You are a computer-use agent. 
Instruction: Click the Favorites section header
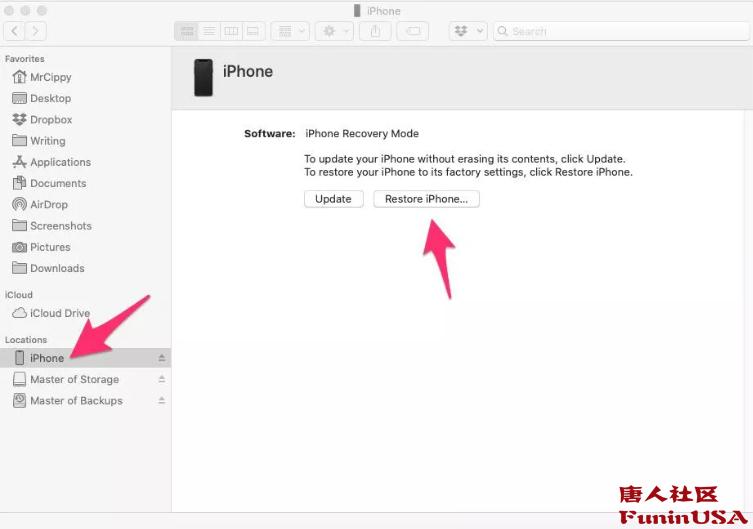click(24, 59)
